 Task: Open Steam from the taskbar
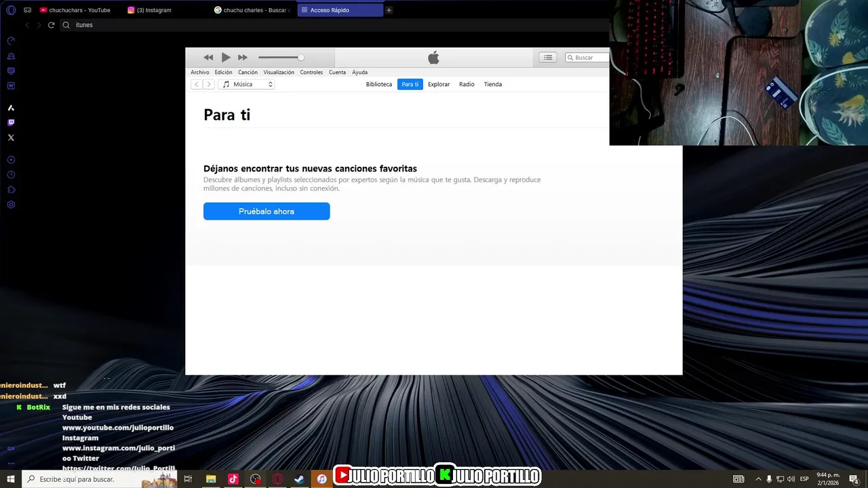click(x=299, y=479)
